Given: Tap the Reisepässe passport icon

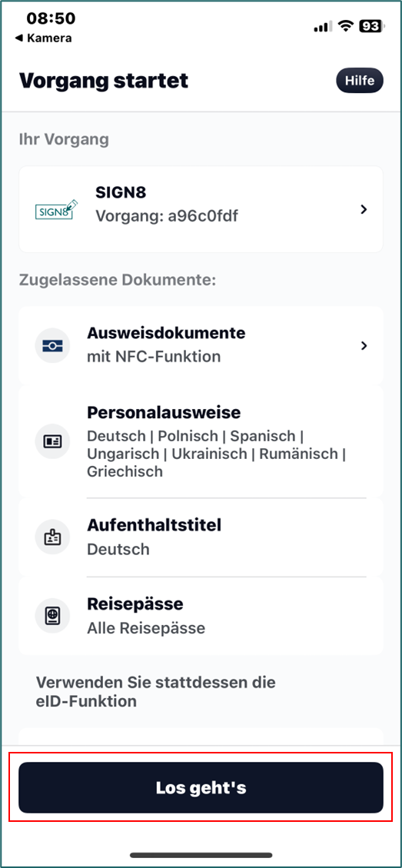Looking at the screenshot, I should coord(52,616).
